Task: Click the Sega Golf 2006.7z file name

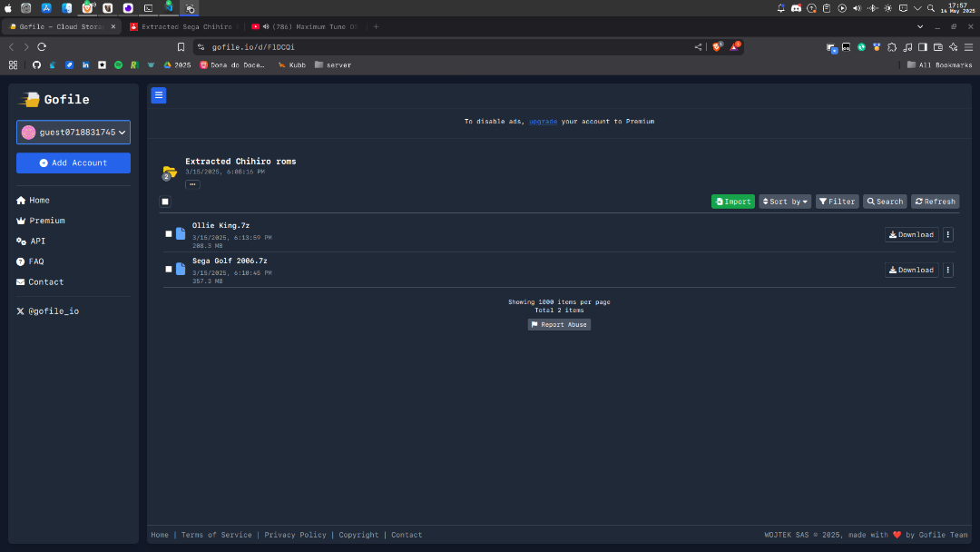Action: 230,261
